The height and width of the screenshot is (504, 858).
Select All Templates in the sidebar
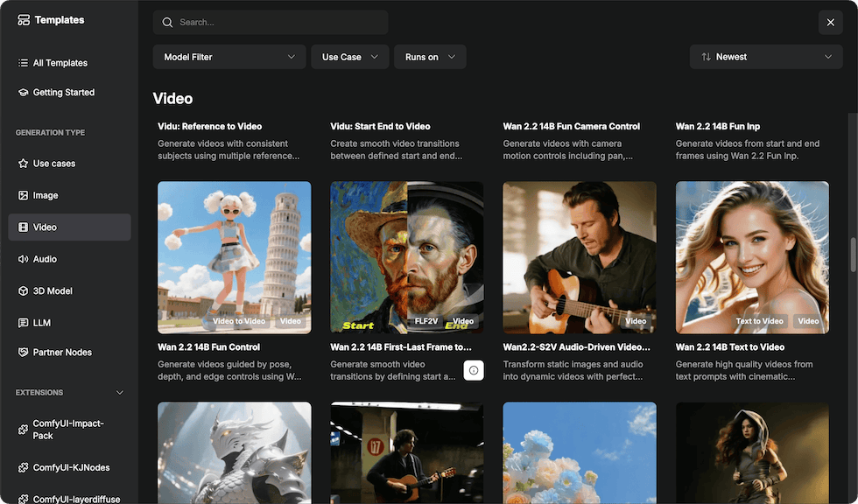[x=60, y=63]
